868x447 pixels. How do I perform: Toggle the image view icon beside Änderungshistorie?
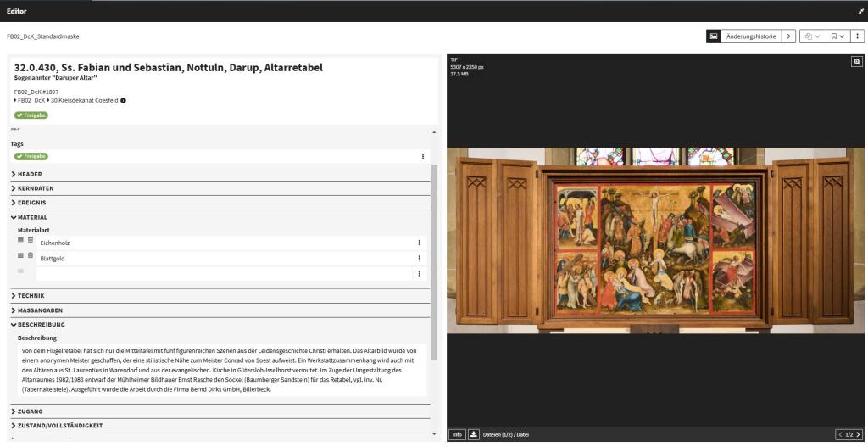pyautogui.click(x=714, y=36)
